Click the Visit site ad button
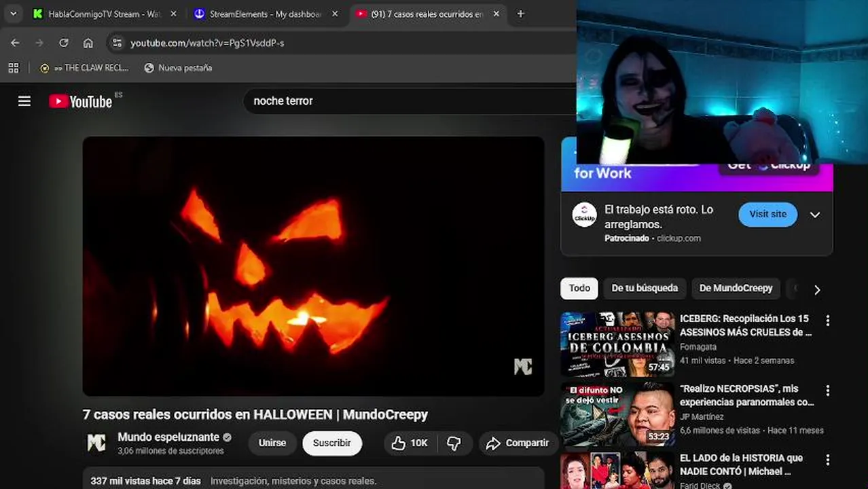 coord(767,214)
